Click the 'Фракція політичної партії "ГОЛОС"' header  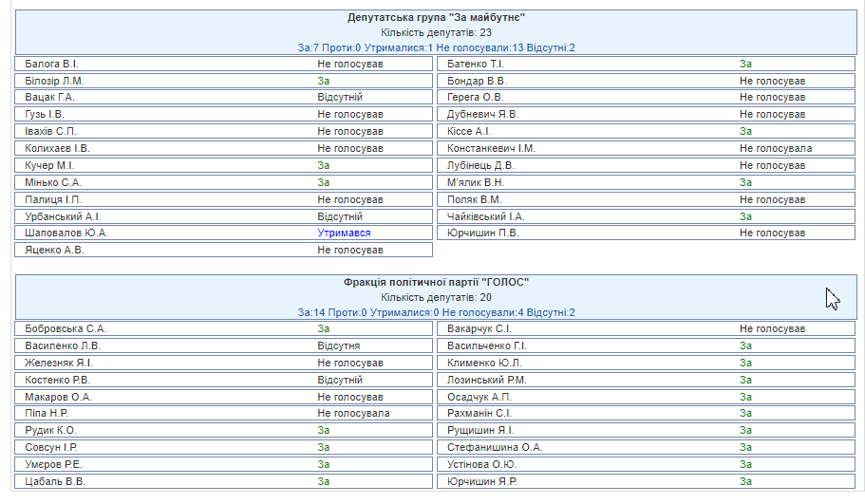[436, 283]
